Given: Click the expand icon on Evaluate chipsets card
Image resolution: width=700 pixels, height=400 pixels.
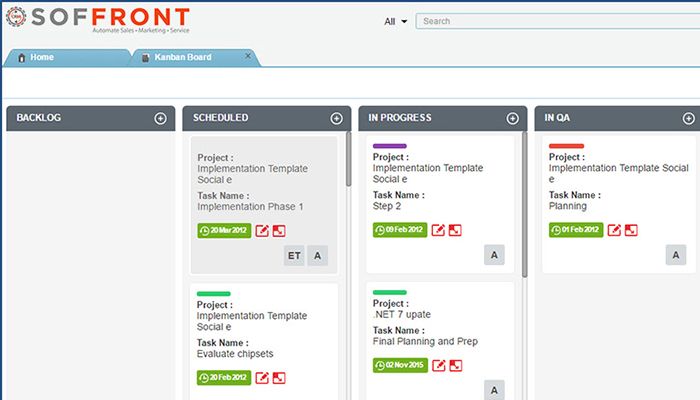Looking at the screenshot, I should click(279, 378).
